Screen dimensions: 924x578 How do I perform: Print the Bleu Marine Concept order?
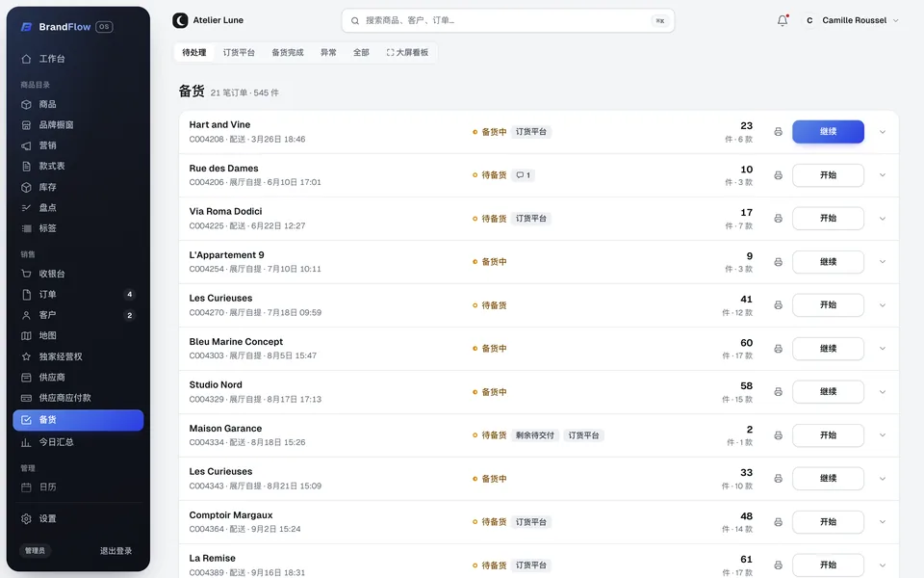(778, 349)
